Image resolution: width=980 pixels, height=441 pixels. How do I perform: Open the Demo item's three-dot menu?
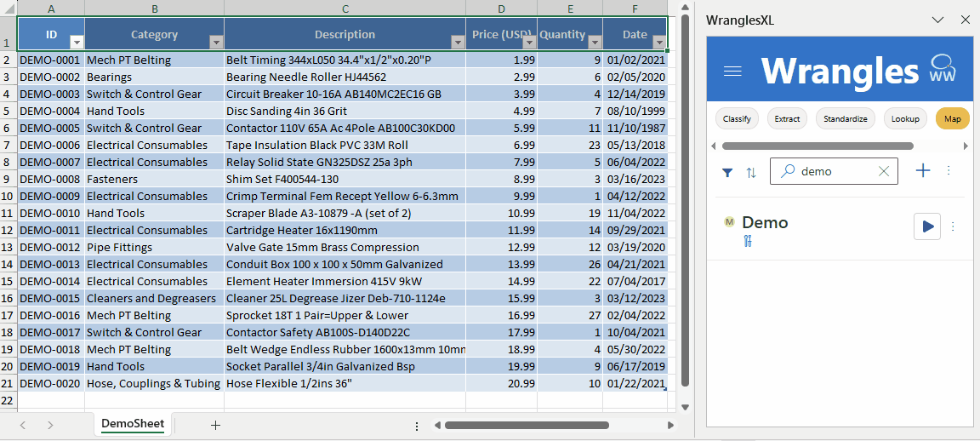click(x=953, y=226)
